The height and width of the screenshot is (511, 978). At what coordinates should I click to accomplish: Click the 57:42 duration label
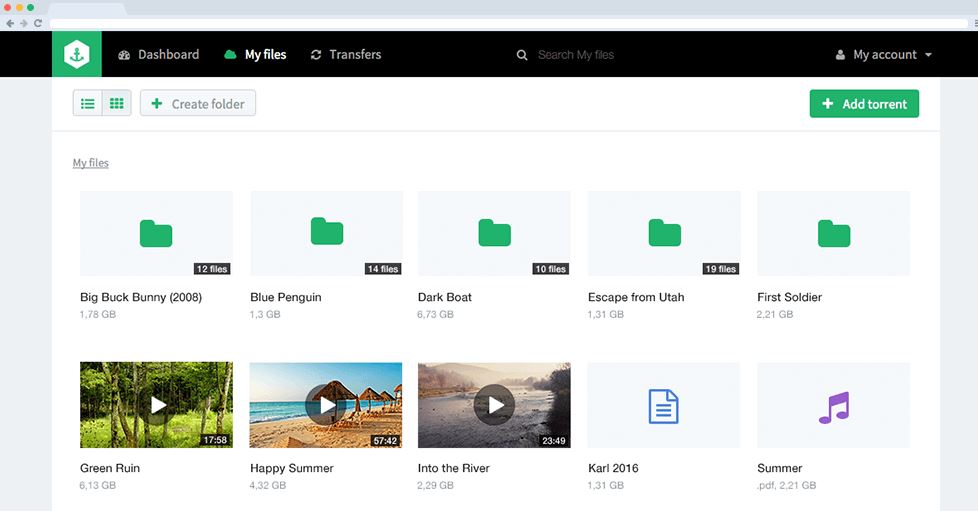coord(385,441)
